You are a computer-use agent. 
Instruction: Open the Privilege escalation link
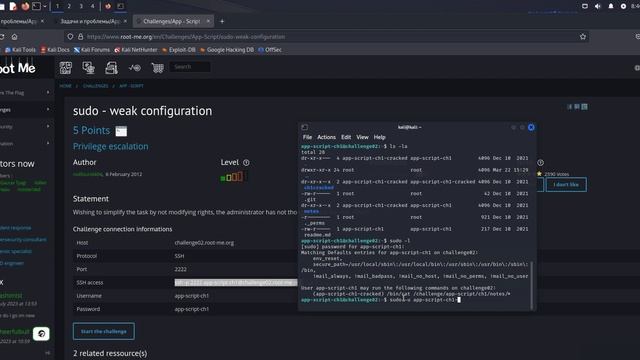point(111,146)
